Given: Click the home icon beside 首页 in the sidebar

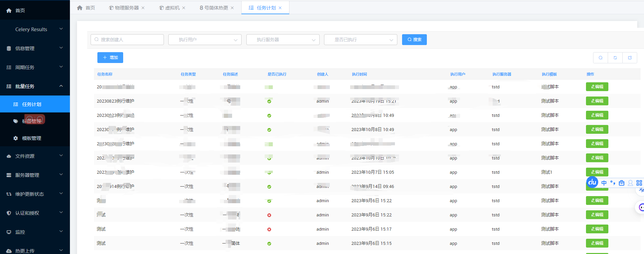Looking at the screenshot, I should 9,10.
